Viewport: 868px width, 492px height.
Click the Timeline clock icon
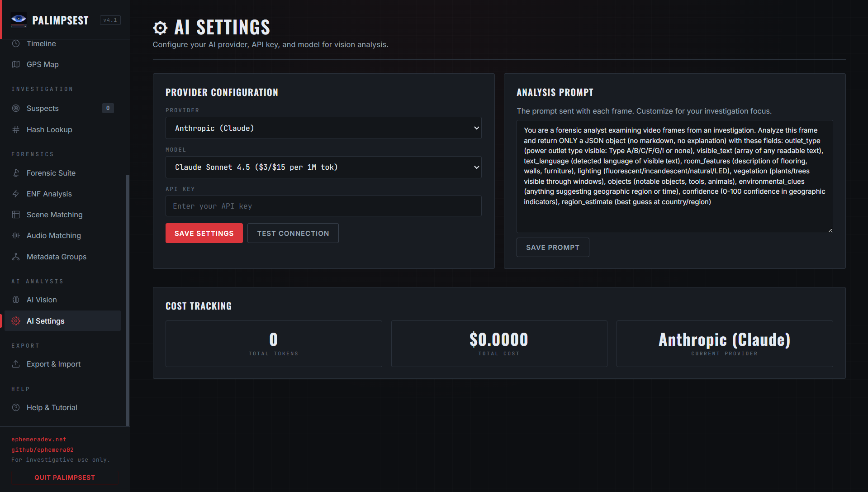[x=16, y=43]
